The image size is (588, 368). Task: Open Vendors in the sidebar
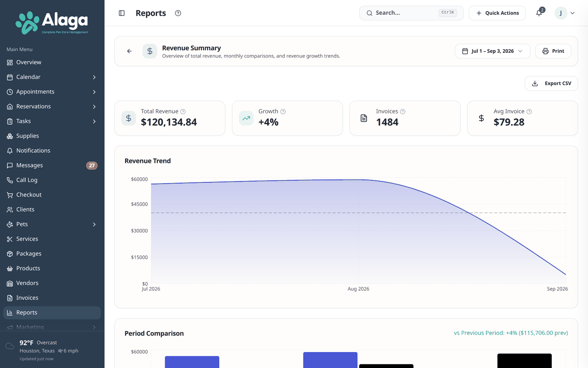tap(52, 283)
